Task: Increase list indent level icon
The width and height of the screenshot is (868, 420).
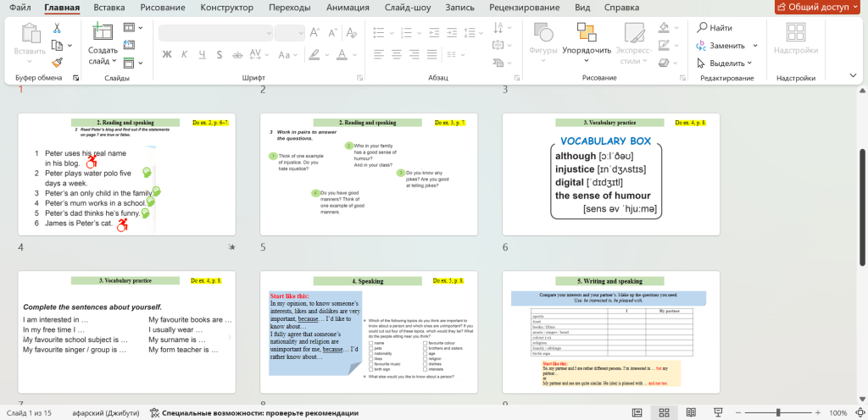Action: [453, 31]
